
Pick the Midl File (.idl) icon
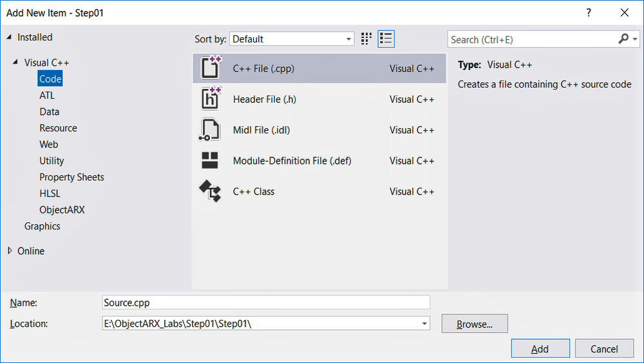(210, 130)
